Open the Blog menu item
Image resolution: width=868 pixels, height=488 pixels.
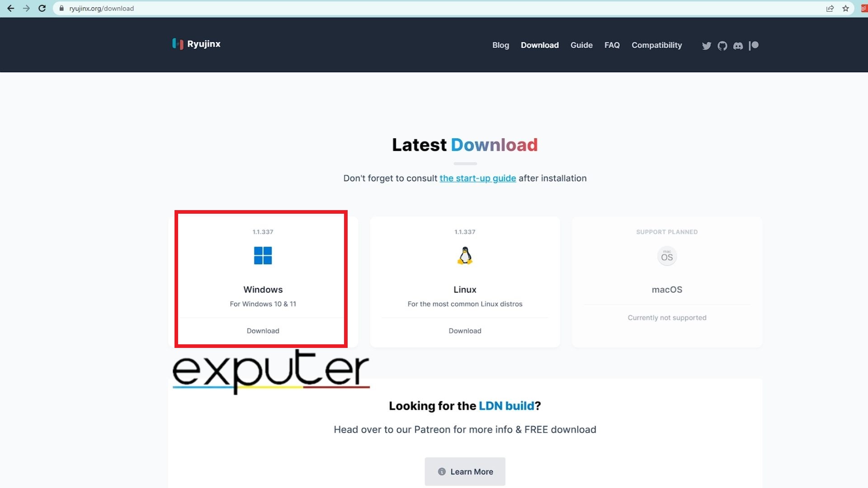click(500, 45)
